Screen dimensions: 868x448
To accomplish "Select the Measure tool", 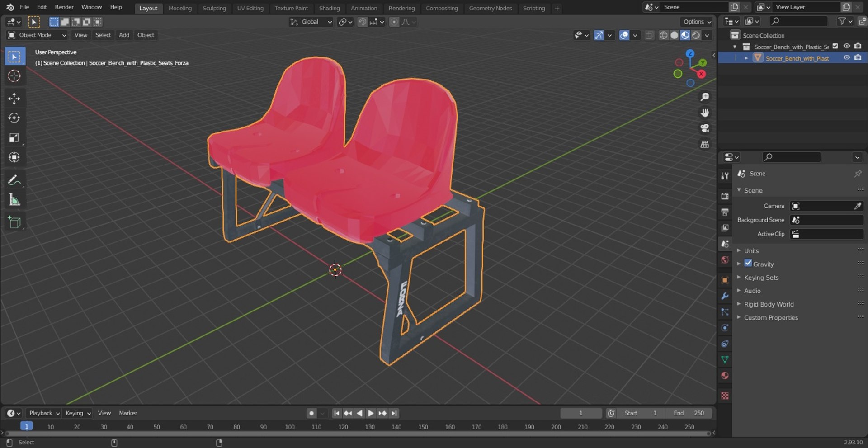I will coord(14,200).
